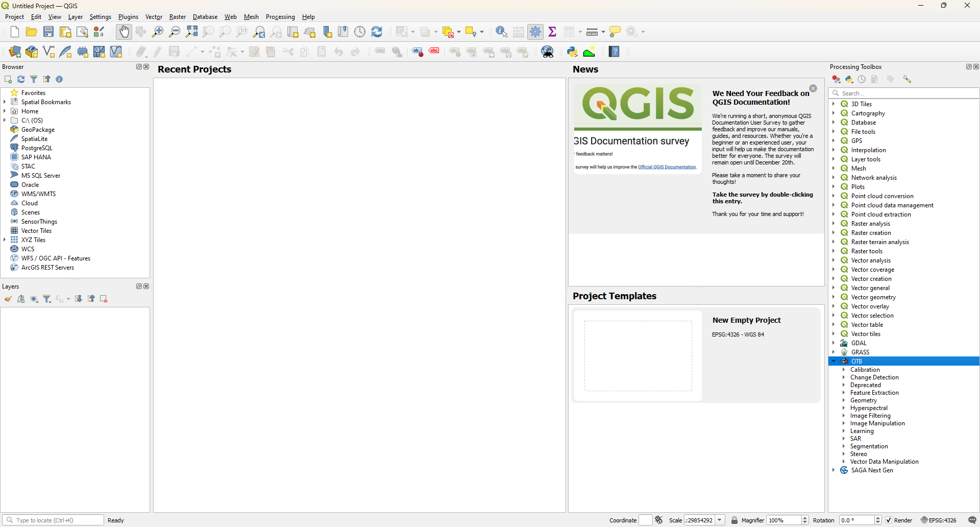This screenshot has width=980, height=527.
Task: Open Data Source Manager icon
Action: tap(15, 52)
